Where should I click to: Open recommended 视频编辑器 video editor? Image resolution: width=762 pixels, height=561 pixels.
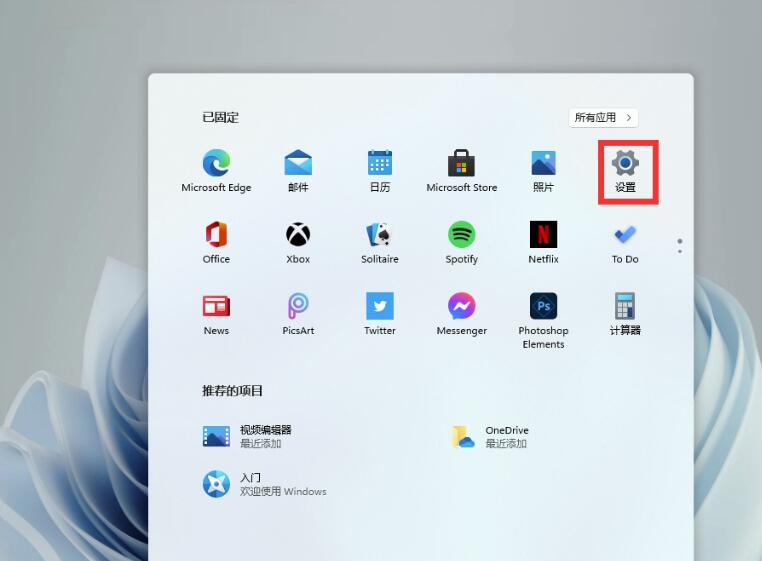(247, 436)
